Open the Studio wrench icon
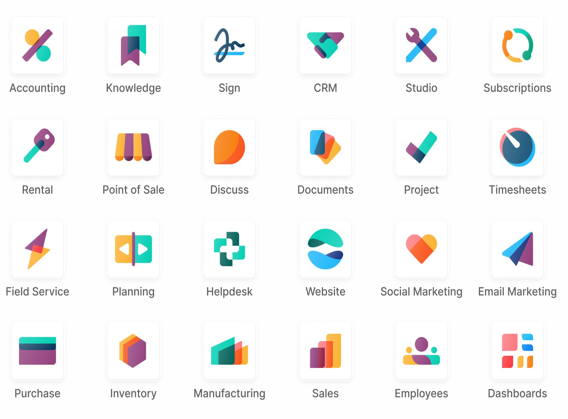This screenshot has width=568, height=419. (421, 45)
